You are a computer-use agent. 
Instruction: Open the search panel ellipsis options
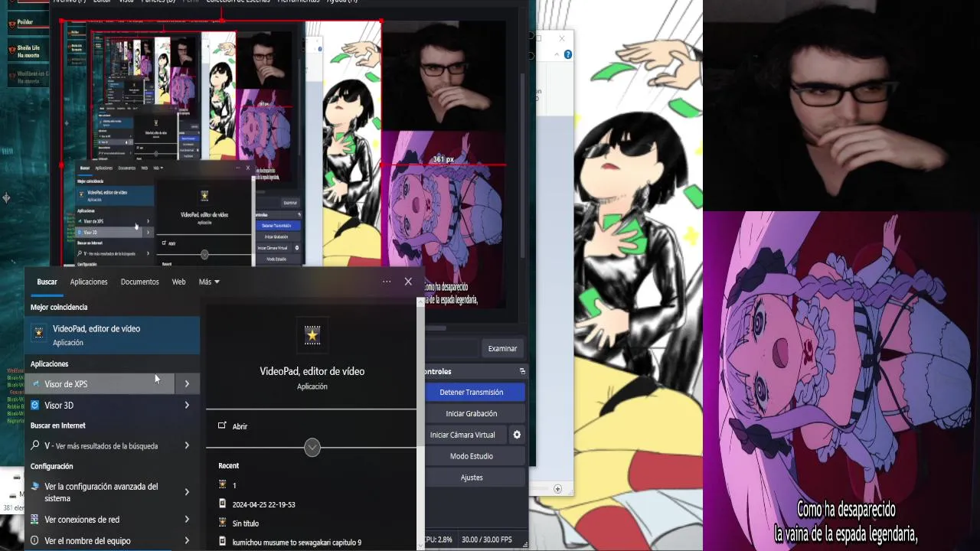pos(387,282)
